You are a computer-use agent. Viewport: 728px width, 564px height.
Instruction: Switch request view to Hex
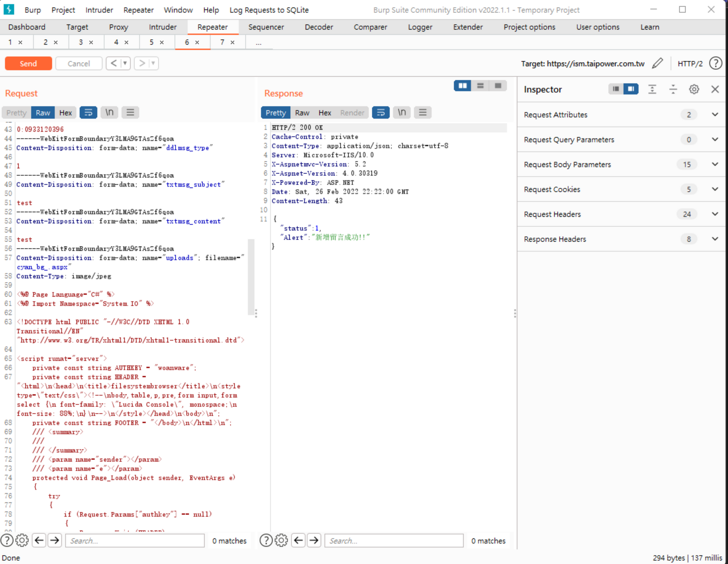point(66,113)
